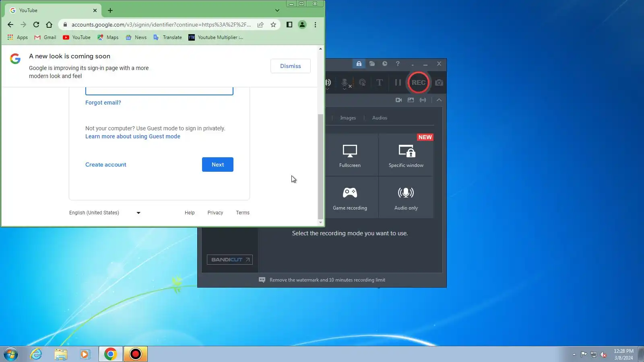Click 'Remove the watermark and 10 minutes recording limit'
Viewport: 644px width, 362px height.
pyautogui.click(x=327, y=280)
